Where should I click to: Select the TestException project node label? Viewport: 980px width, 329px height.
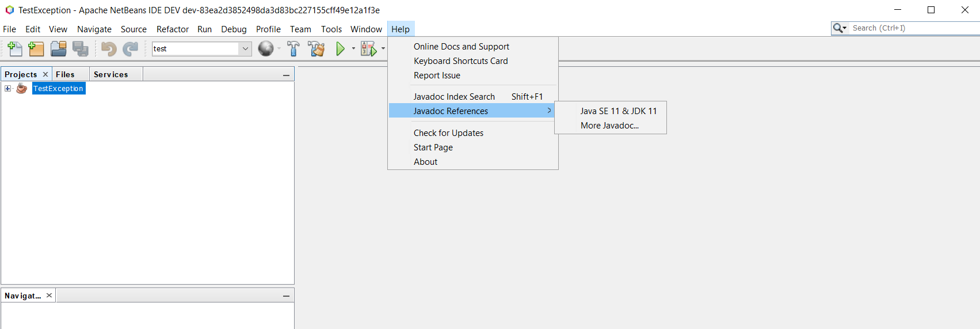click(x=59, y=88)
